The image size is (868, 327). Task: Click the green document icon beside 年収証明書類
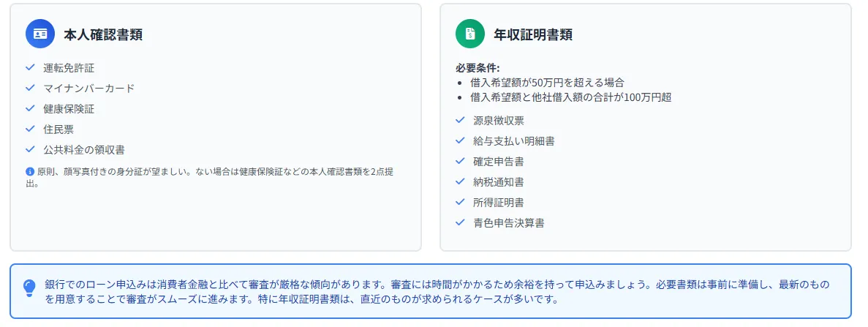[x=470, y=34]
